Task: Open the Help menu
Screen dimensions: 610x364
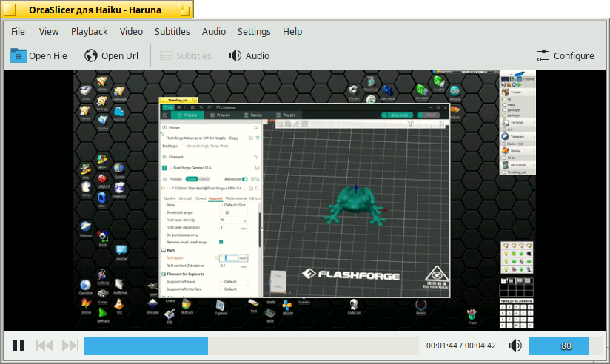Action: (x=292, y=32)
